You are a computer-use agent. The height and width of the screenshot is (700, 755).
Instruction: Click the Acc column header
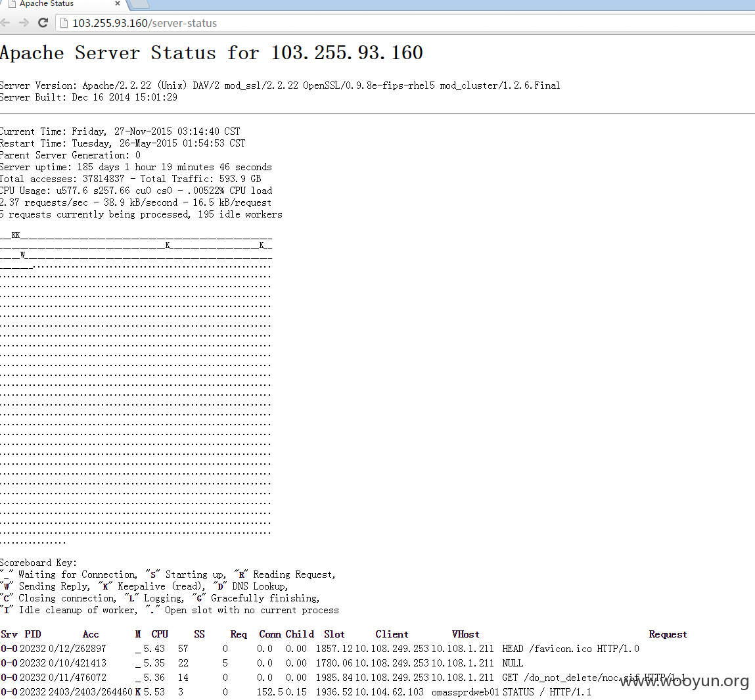click(91, 634)
